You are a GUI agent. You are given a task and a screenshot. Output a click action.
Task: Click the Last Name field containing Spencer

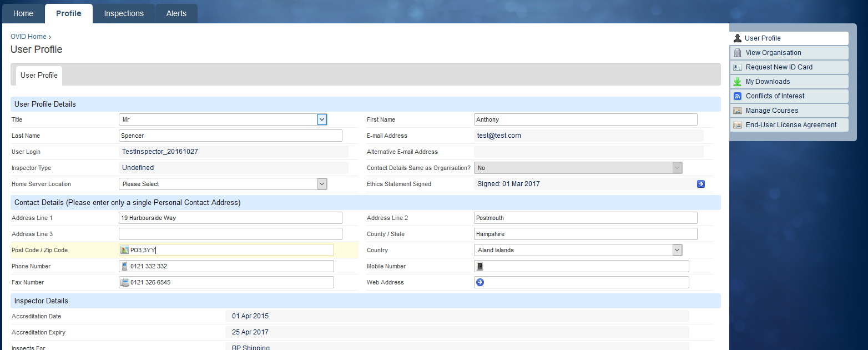pos(230,136)
